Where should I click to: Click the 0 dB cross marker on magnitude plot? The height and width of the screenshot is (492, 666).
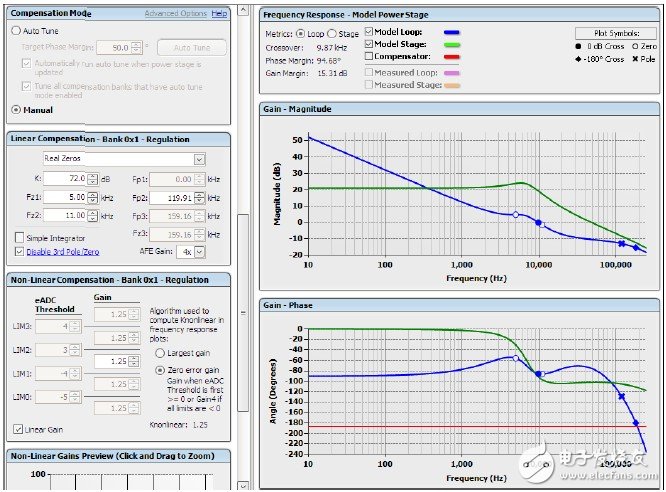(539, 222)
